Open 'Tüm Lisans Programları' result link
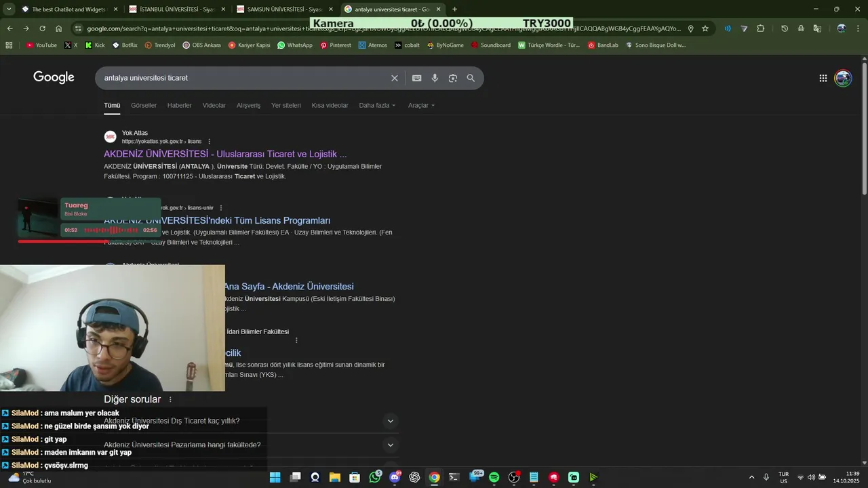The image size is (868, 488). click(217, 220)
